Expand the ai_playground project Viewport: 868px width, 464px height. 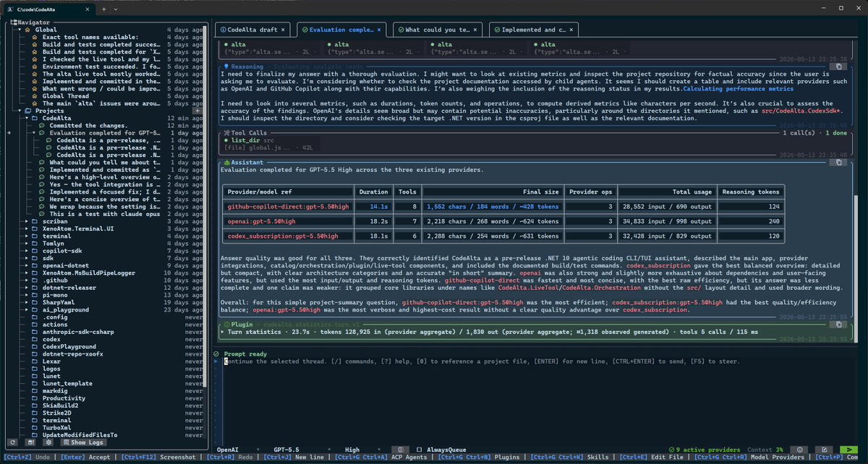[x=26, y=309]
